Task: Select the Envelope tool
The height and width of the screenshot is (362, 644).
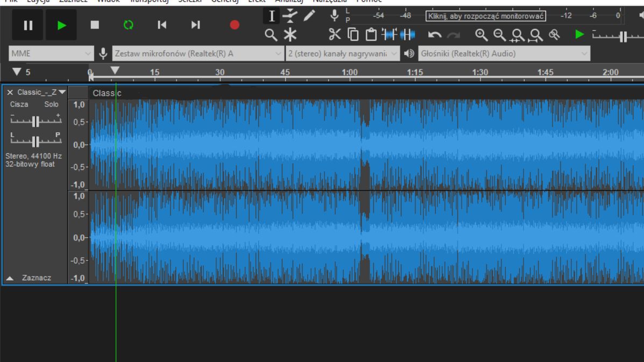Action: tap(290, 16)
